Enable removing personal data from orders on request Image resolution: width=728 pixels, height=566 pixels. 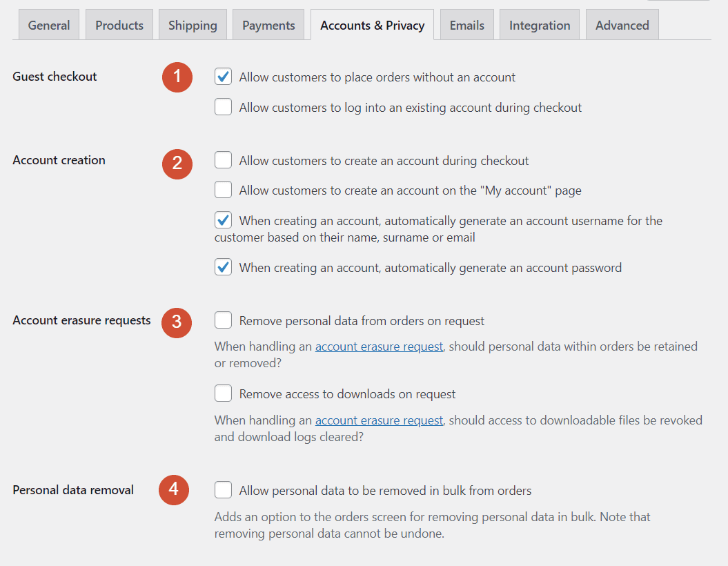pos(223,320)
